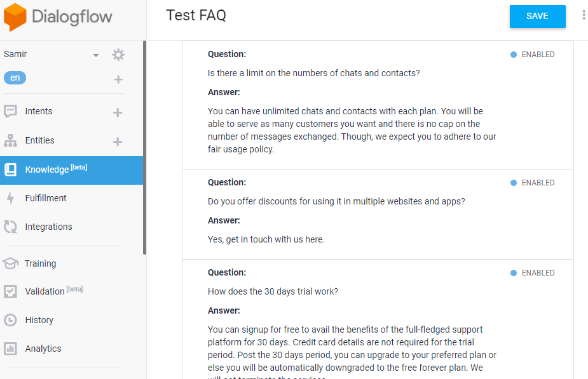This screenshot has height=379, width=588.
Task: Open agent settings gear icon
Action: pyautogui.click(x=118, y=55)
